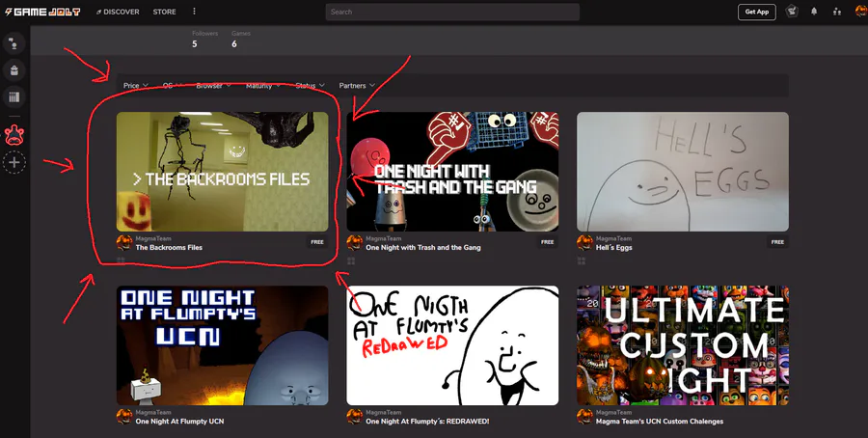Click the Hell's Eggs title link
Image resolution: width=868 pixels, height=438 pixels.
614,248
